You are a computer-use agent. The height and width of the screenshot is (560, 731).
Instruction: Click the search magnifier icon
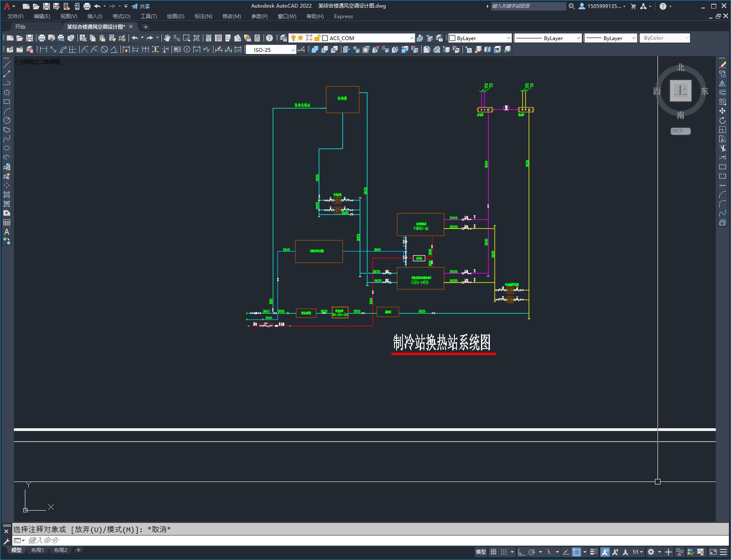pyautogui.click(x=571, y=6)
